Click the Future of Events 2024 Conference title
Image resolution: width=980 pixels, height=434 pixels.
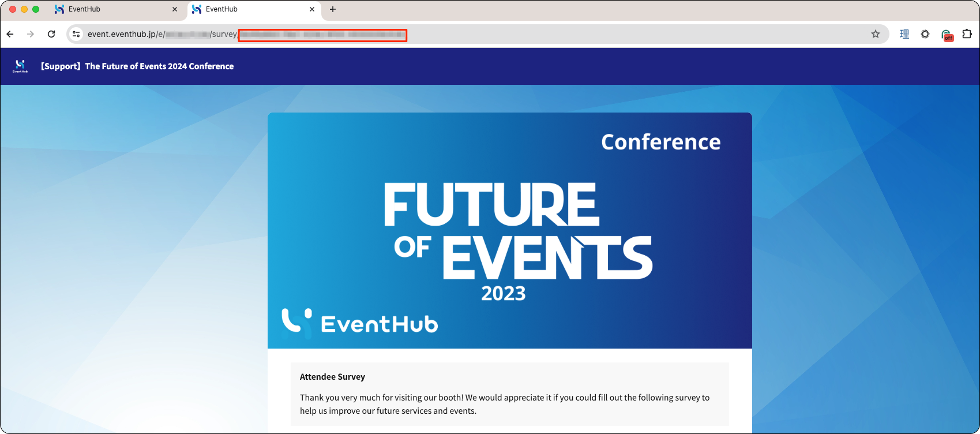coord(137,66)
